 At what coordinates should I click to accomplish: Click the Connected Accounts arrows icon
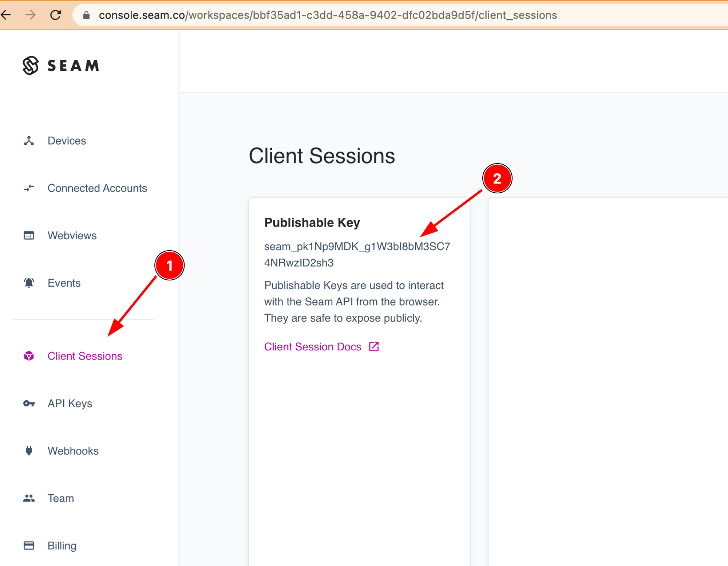[x=29, y=188]
